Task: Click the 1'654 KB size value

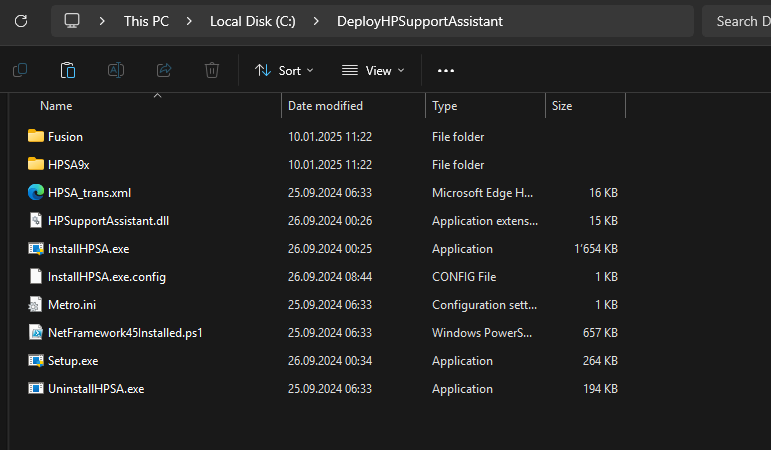Action: pyautogui.click(x=596, y=249)
